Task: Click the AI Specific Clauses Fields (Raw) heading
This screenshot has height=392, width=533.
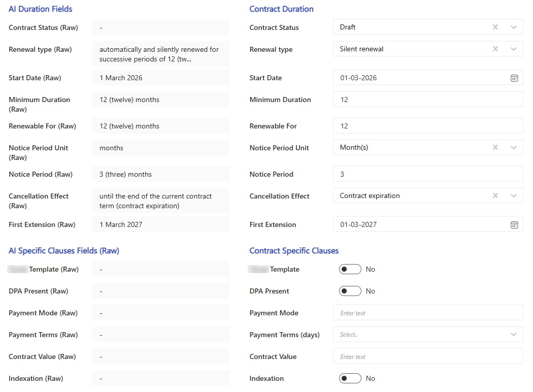Action: pos(64,251)
